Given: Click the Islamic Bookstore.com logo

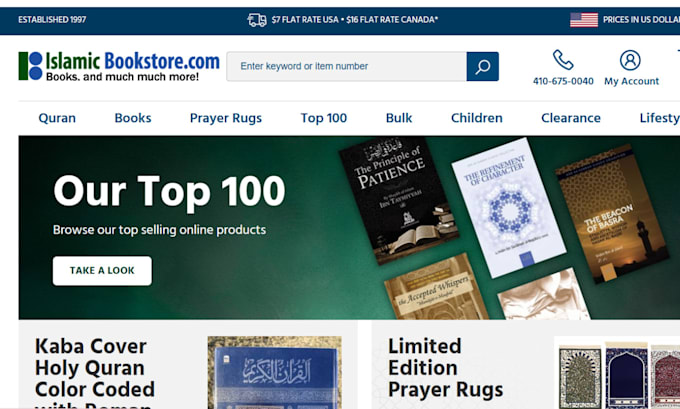Looking at the screenshot, I should pos(119,66).
